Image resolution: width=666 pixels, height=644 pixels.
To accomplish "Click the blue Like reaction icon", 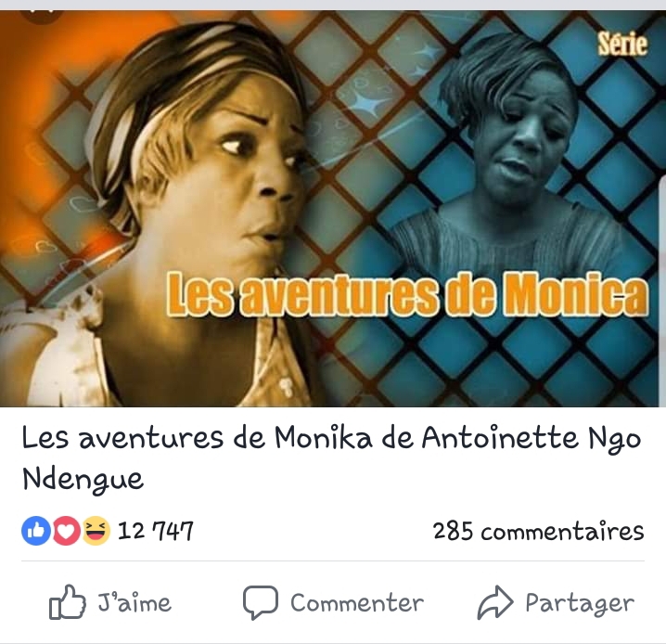I will pyautogui.click(x=36, y=531).
